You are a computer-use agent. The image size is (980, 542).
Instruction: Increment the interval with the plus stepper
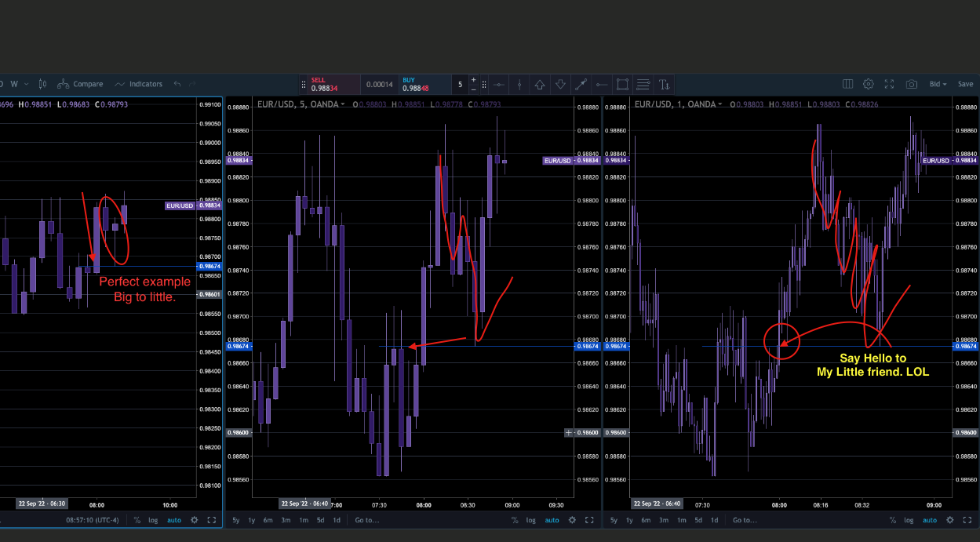point(473,79)
